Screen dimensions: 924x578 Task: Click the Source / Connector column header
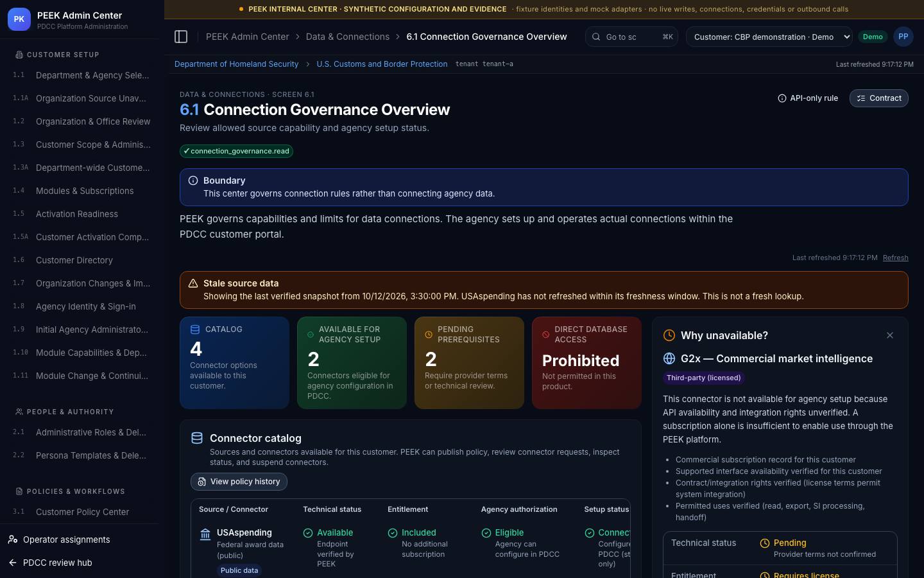234,509
